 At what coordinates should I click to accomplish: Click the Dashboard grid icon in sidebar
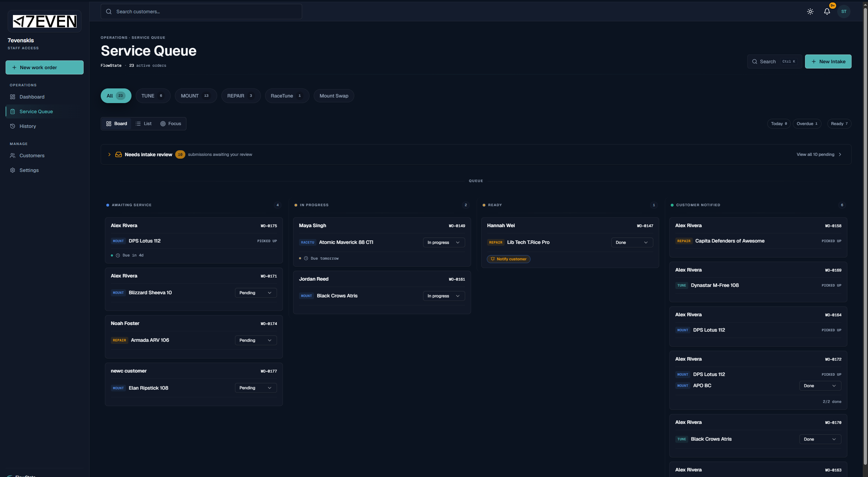point(13,97)
